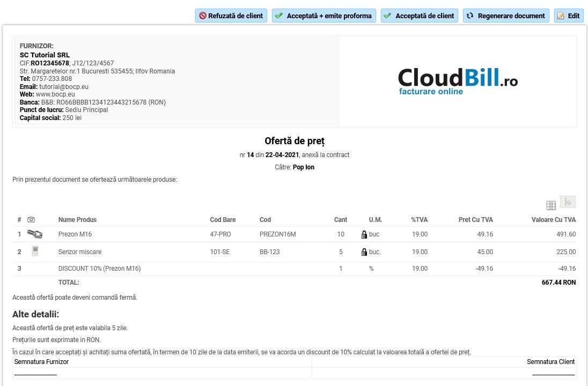Click the lock icon on Senzor miscare row

pos(364,252)
